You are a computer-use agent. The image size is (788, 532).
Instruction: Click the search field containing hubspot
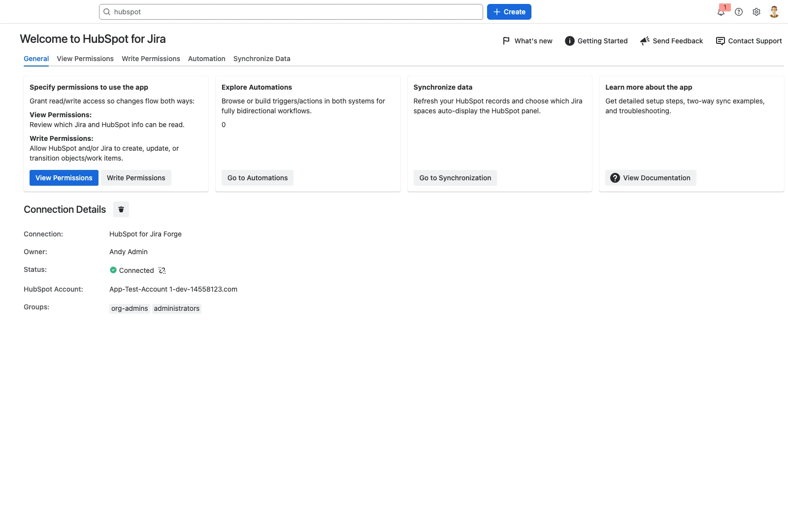pyautogui.click(x=291, y=12)
